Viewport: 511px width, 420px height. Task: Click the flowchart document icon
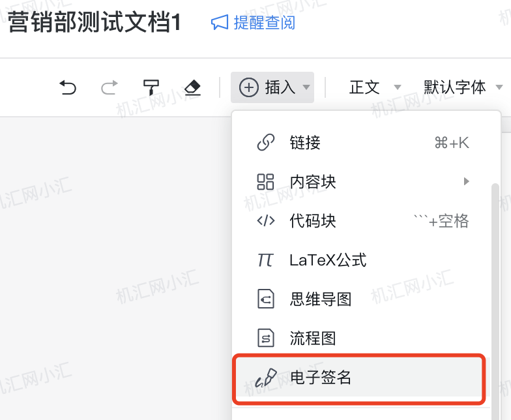click(x=266, y=338)
